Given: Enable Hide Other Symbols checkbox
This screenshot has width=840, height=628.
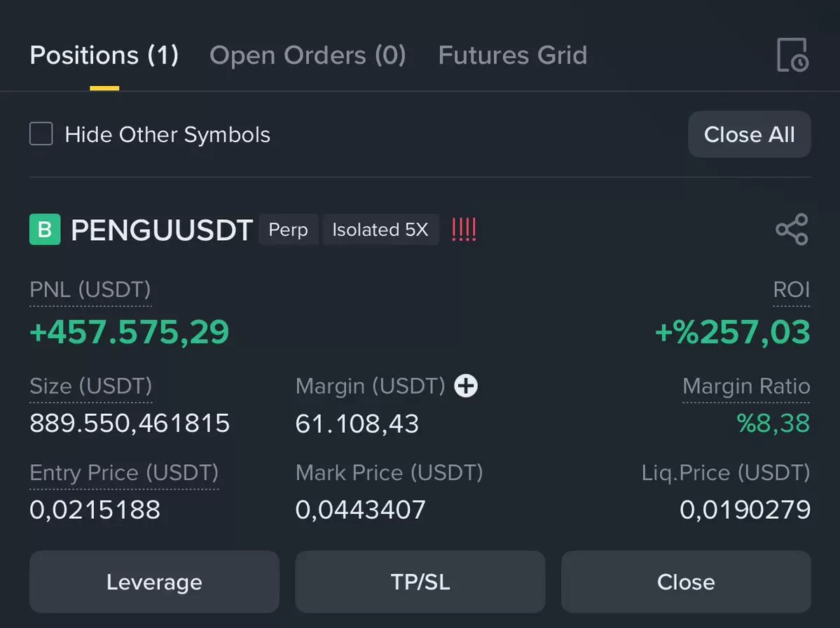Looking at the screenshot, I should (41, 134).
